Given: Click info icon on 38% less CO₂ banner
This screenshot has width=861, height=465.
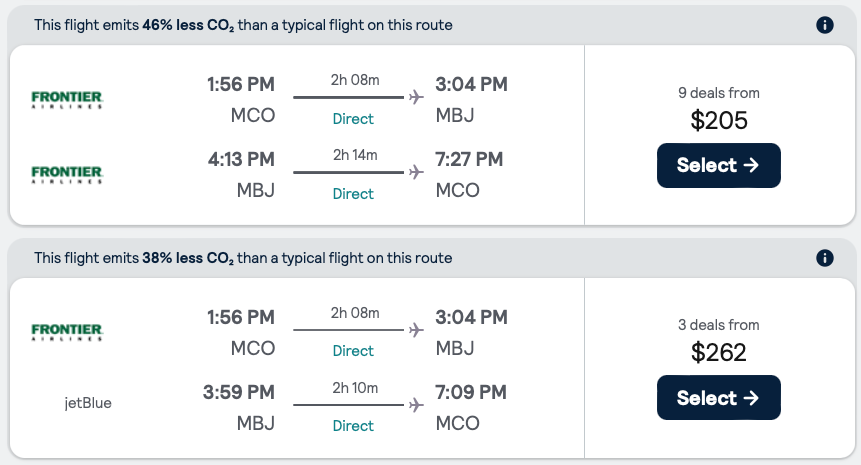Looking at the screenshot, I should click(x=825, y=258).
